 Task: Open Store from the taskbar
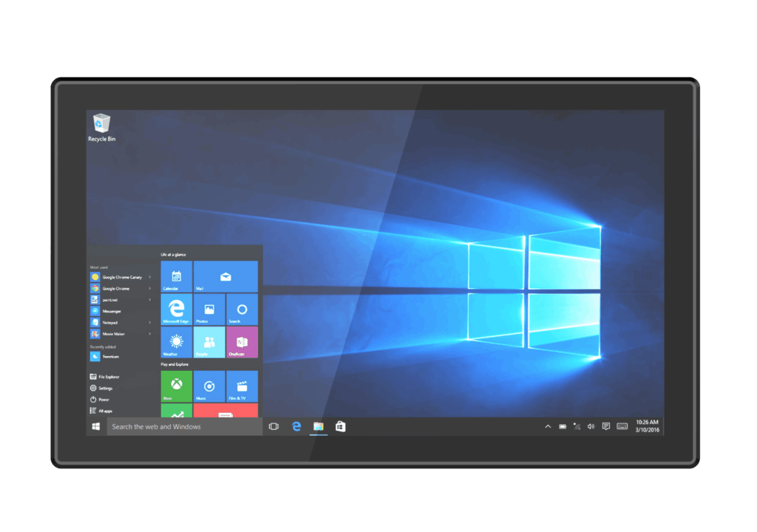340,426
